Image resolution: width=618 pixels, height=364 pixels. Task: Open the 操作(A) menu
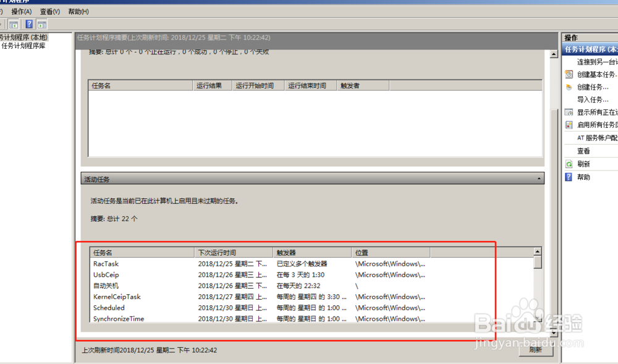point(21,11)
